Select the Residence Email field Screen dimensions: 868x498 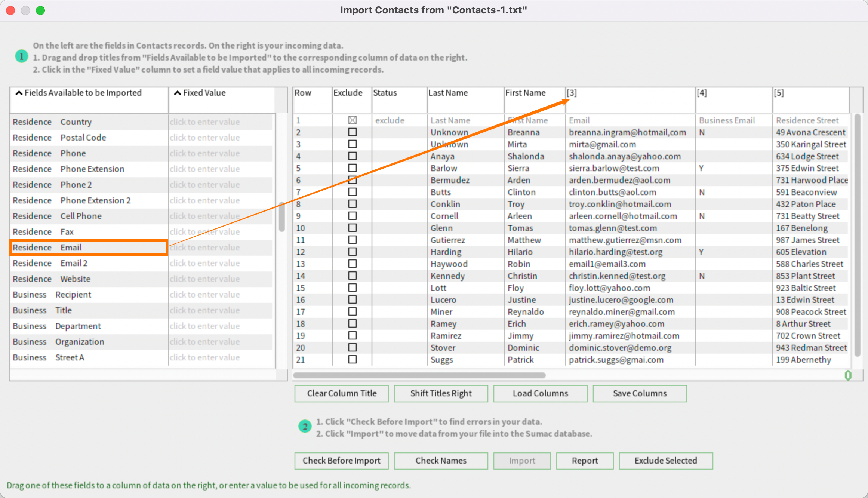[x=89, y=248]
